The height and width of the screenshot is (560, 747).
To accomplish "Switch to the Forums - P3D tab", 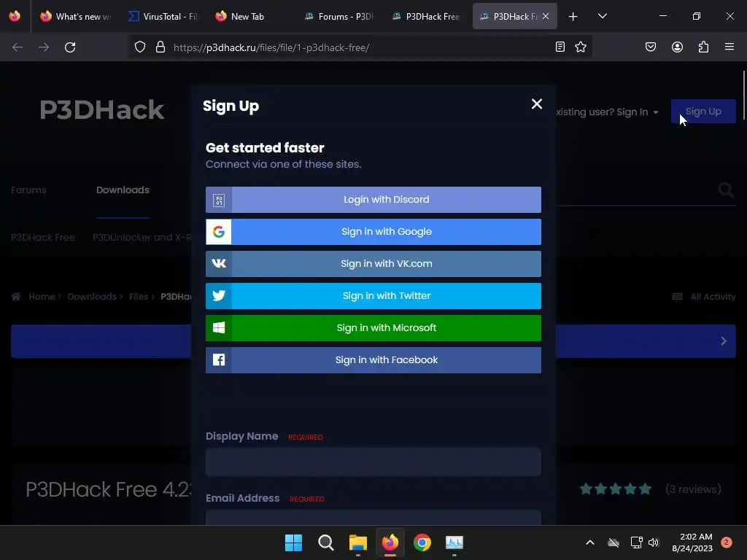I will click(339, 17).
